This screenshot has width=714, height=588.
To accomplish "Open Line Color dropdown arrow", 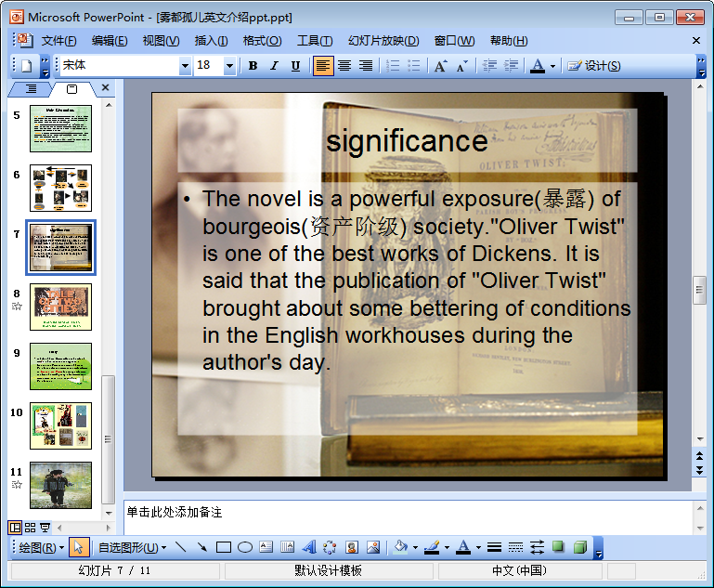I will [447, 547].
